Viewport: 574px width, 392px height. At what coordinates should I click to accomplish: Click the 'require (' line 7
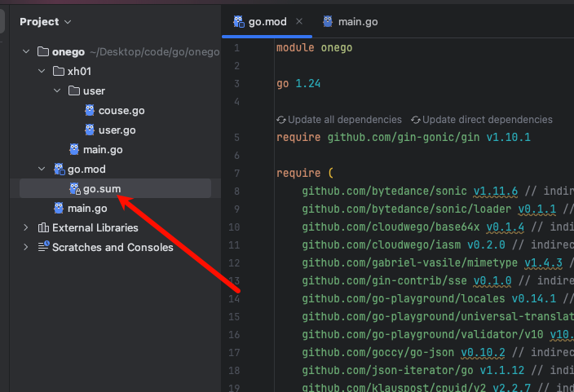coord(305,173)
